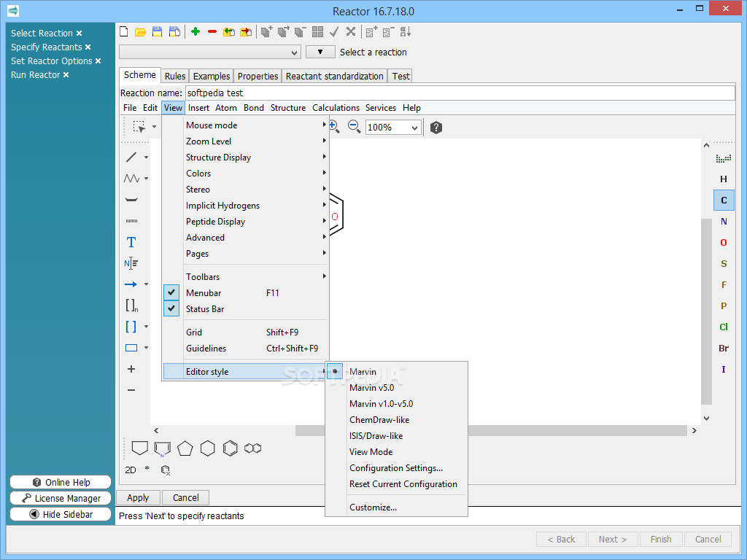Click the gray X icon in top toolbar
This screenshot has height=560, width=747.
[351, 32]
